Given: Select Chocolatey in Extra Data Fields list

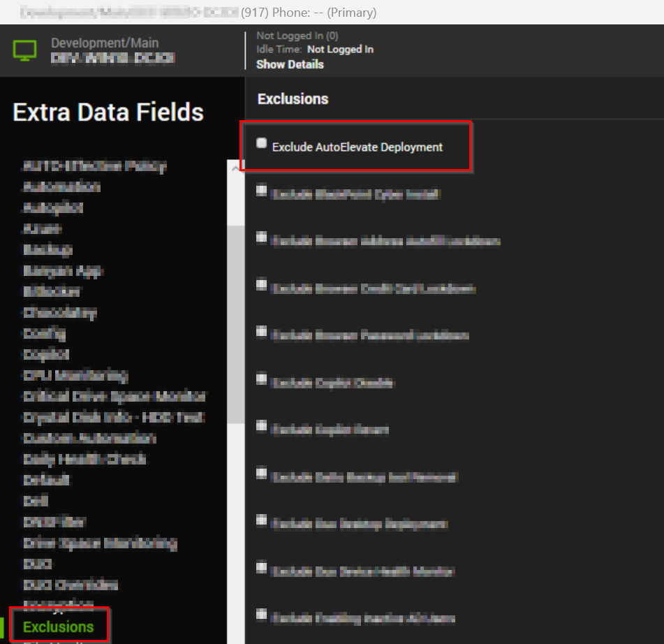Looking at the screenshot, I should (59, 312).
